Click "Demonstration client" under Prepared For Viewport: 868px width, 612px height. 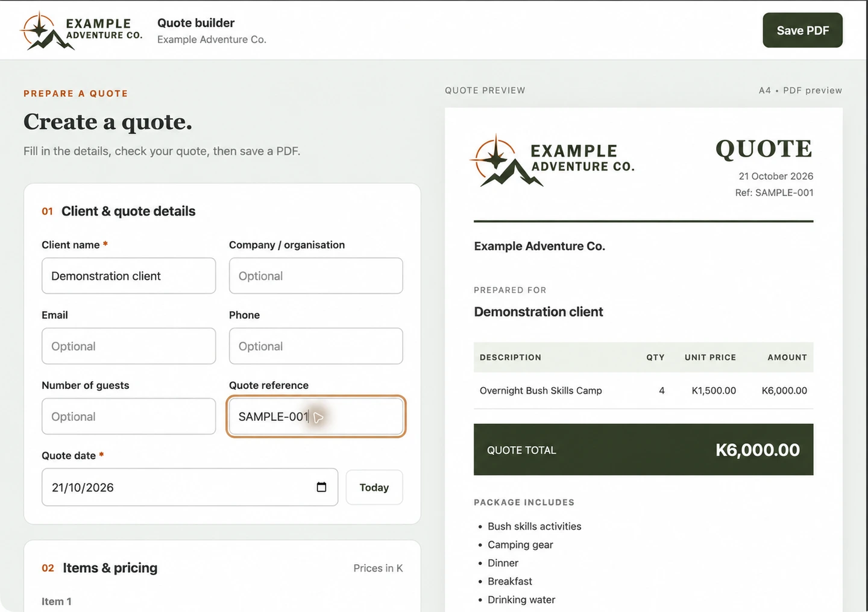pyautogui.click(x=538, y=312)
